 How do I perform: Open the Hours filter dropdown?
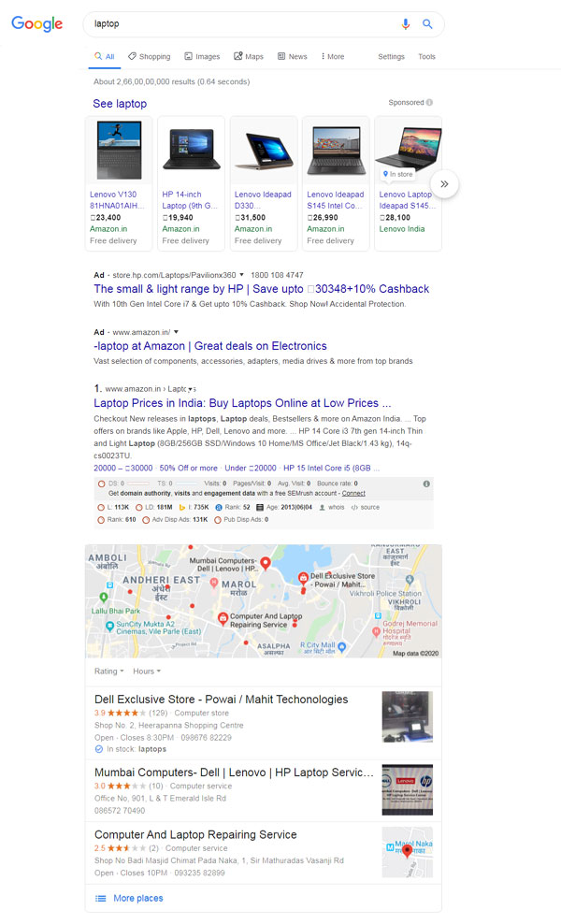(x=147, y=671)
